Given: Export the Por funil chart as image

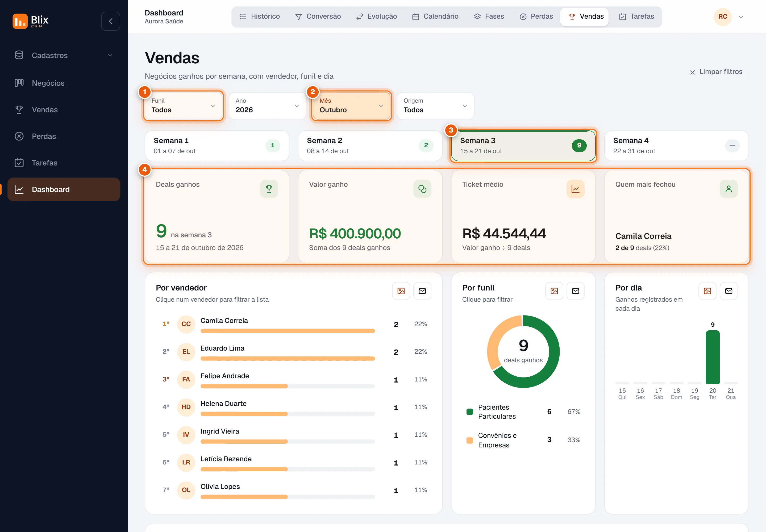Looking at the screenshot, I should (554, 291).
